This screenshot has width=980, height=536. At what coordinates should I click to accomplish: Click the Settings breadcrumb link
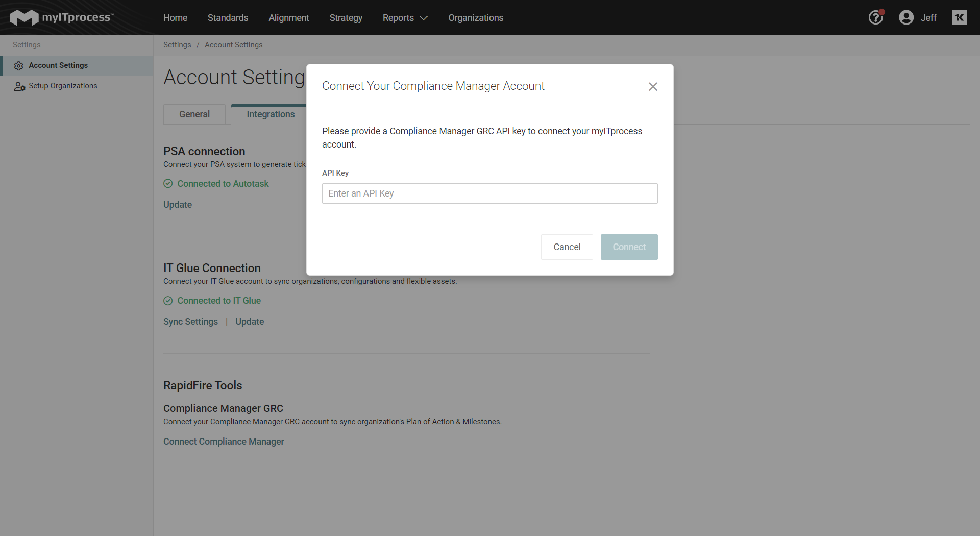click(177, 45)
